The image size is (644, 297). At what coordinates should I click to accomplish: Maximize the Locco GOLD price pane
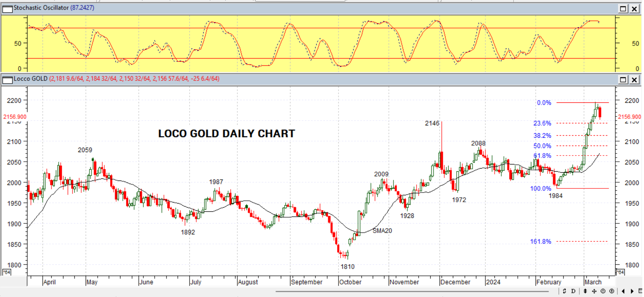click(623, 80)
